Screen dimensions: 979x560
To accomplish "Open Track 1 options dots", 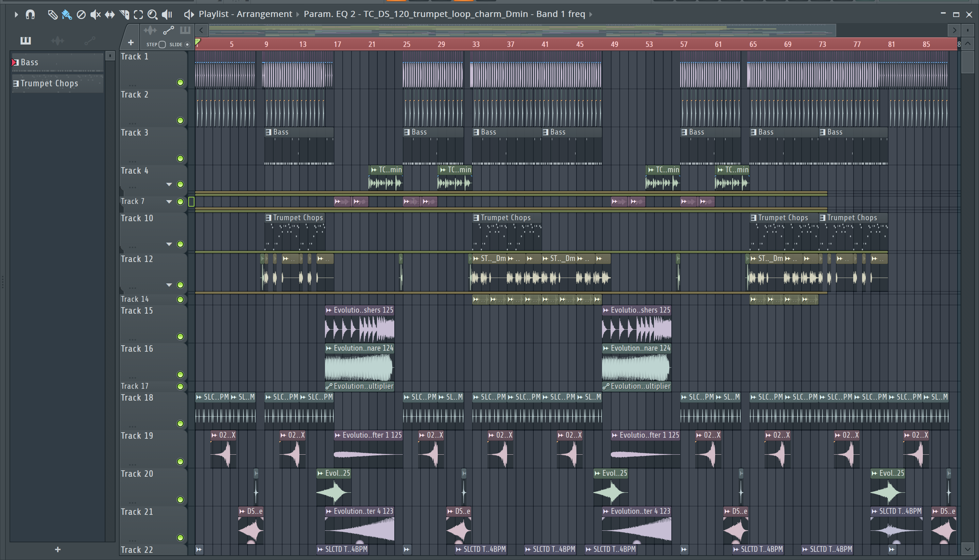I will click(132, 85).
